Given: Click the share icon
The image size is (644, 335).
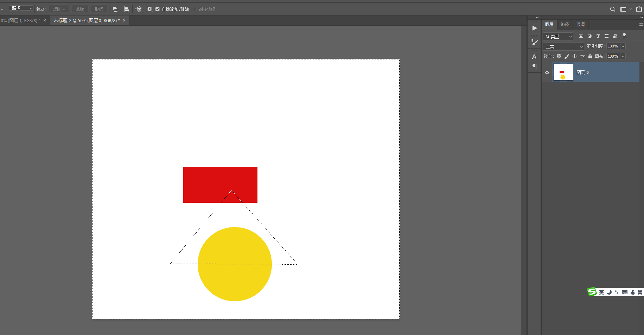Looking at the screenshot, I should (x=639, y=9).
